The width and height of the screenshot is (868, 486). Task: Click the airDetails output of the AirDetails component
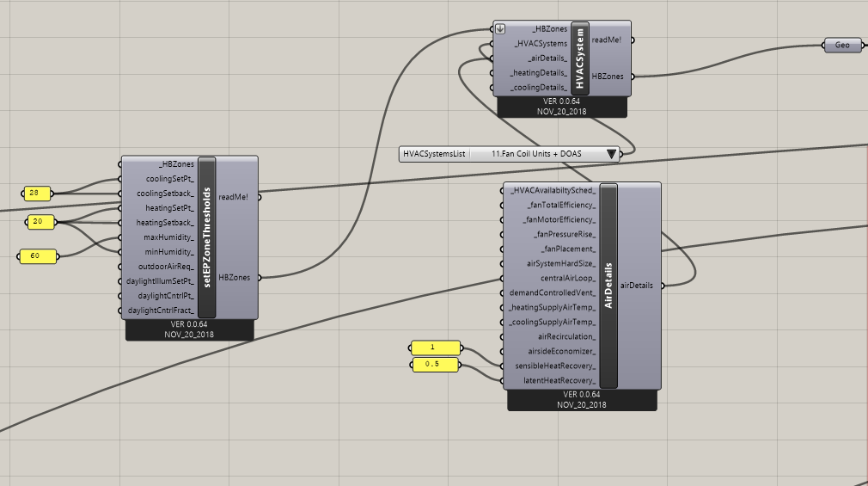pos(637,286)
